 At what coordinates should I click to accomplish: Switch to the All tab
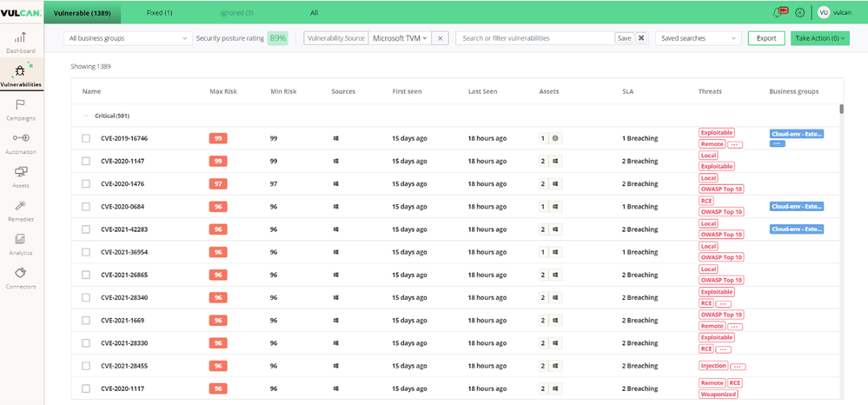(x=314, y=13)
